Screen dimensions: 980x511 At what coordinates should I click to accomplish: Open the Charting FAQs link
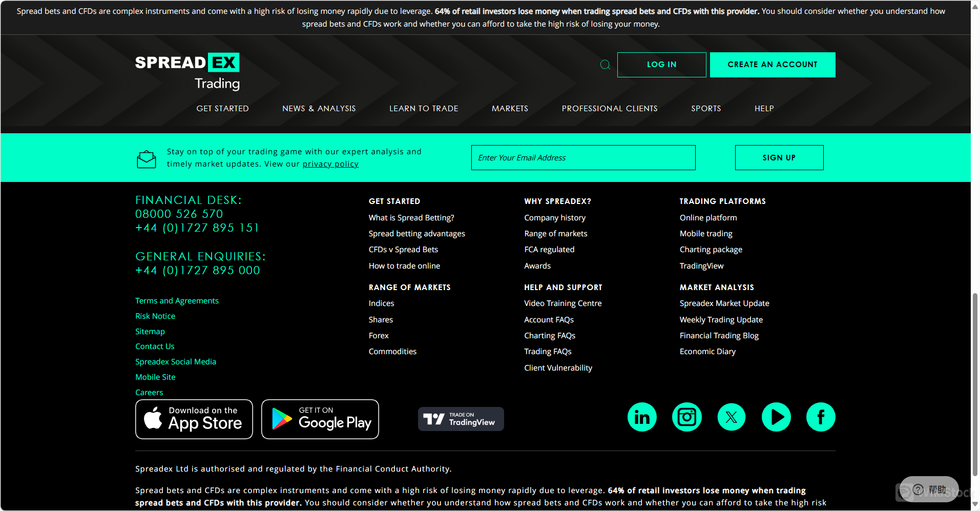pos(550,336)
